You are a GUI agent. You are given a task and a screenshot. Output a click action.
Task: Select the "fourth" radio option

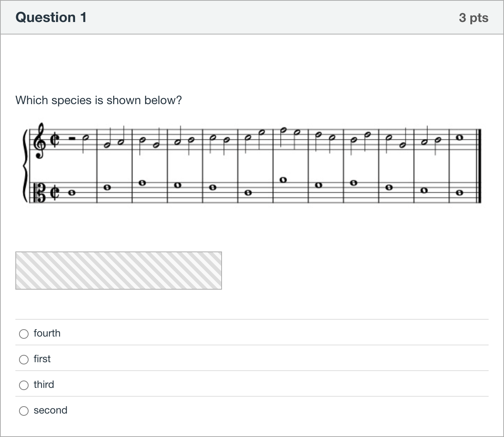click(x=24, y=334)
